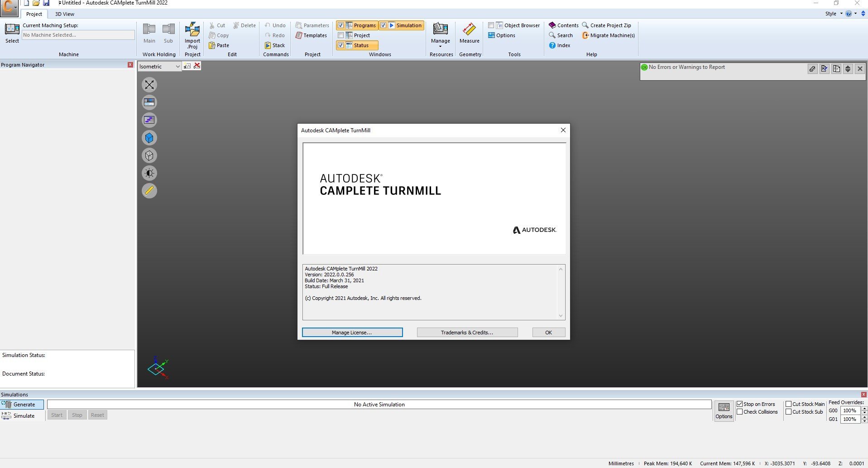
Task: Click the purple-striped round viewport icon
Action: pos(149,120)
